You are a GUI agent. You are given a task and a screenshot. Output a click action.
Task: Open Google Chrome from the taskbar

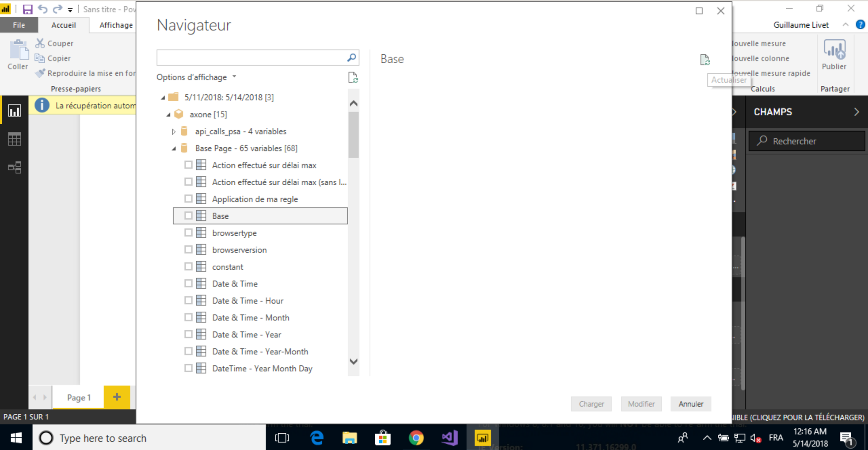[x=416, y=438]
